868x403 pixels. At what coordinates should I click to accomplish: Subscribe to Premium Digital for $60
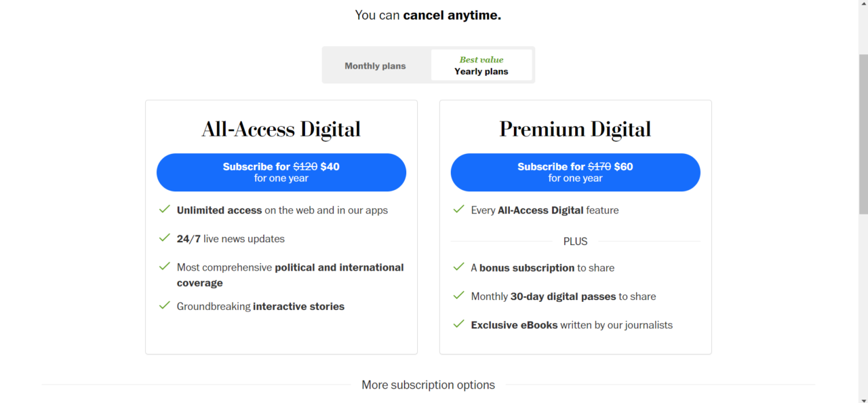[x=575, y=172]
